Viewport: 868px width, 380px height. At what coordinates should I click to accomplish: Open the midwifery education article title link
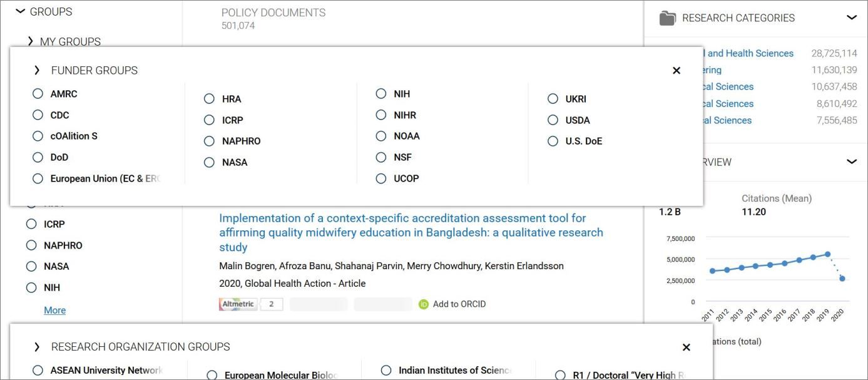pyautogui.click(x=411, y=232)
